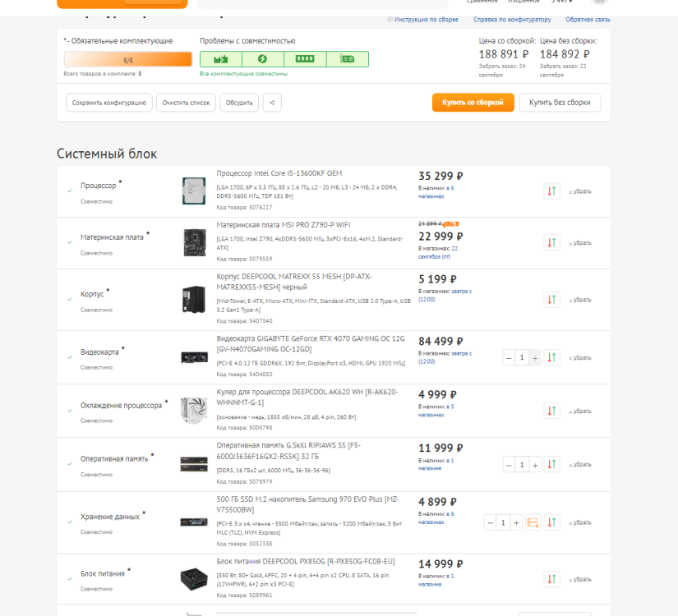Screen dimensions: 678x616
Task: Click the motherboard compatibility indicator icon
Action: coord(221,59)
